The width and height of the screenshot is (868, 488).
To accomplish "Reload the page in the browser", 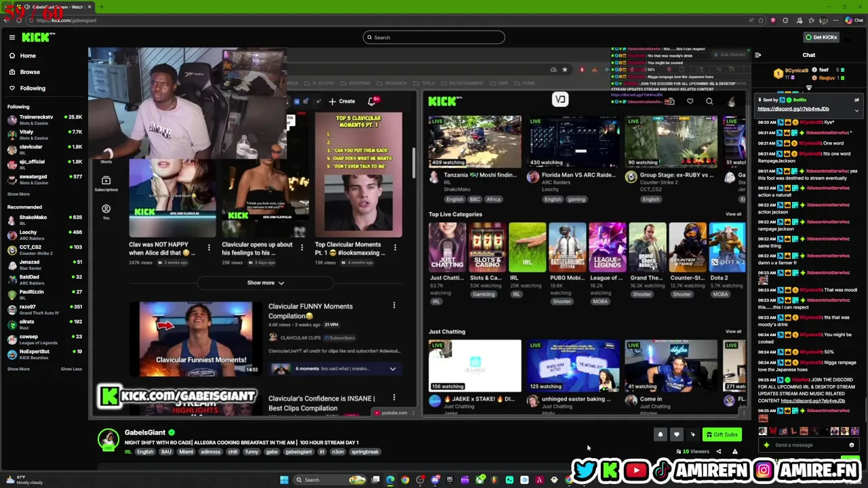I will point(19,20).
